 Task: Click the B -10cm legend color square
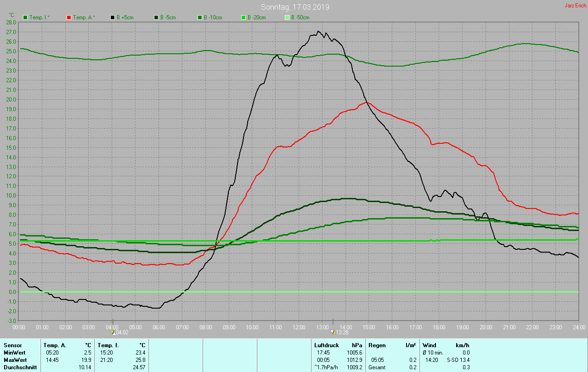pyautogui.click(x=200, y=17)
